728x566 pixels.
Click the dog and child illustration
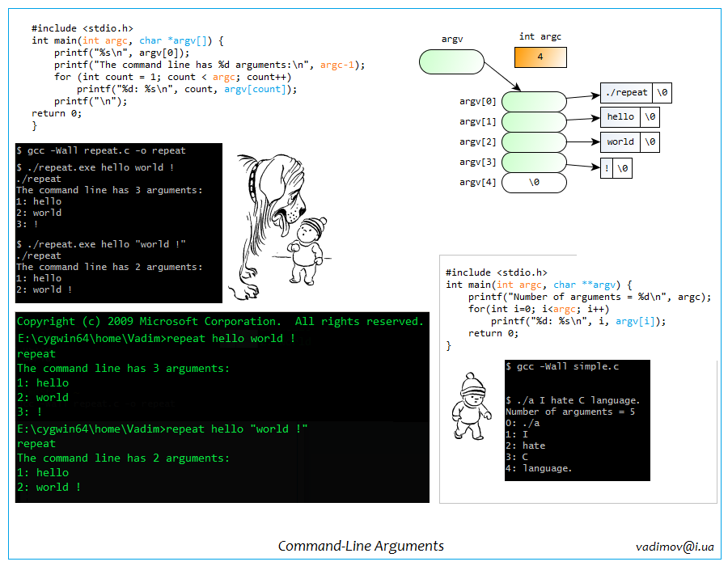[280, 226]
